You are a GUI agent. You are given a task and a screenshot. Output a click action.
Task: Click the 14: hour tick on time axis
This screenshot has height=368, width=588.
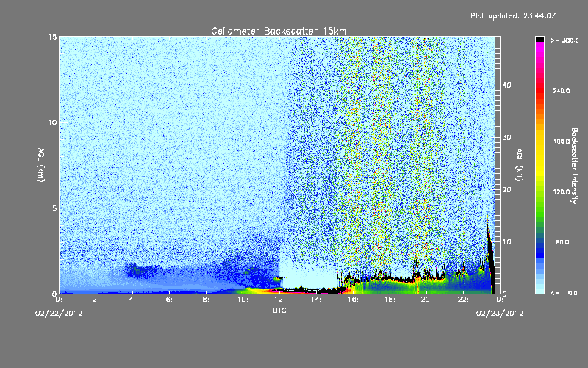(x=316, y=300)
